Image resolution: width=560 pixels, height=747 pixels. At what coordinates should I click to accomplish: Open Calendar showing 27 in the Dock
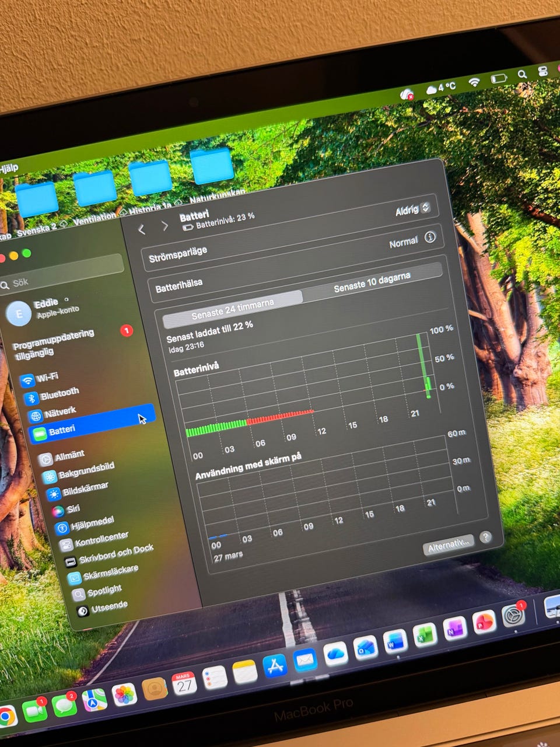184,684
